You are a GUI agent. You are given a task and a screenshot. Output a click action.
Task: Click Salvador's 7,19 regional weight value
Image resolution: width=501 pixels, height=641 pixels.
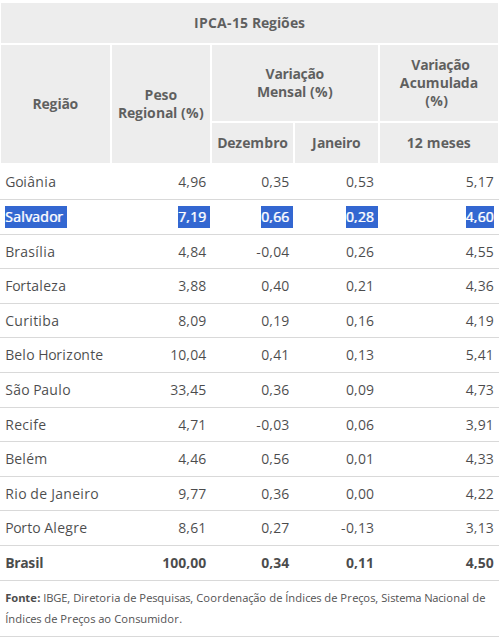[194, 217]
